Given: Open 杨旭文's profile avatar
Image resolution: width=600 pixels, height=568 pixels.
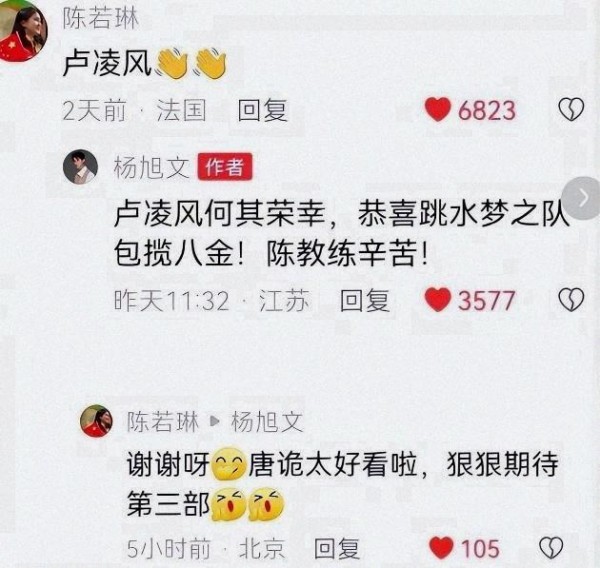Looking at the screenshot, I should [x=80, y=167].
